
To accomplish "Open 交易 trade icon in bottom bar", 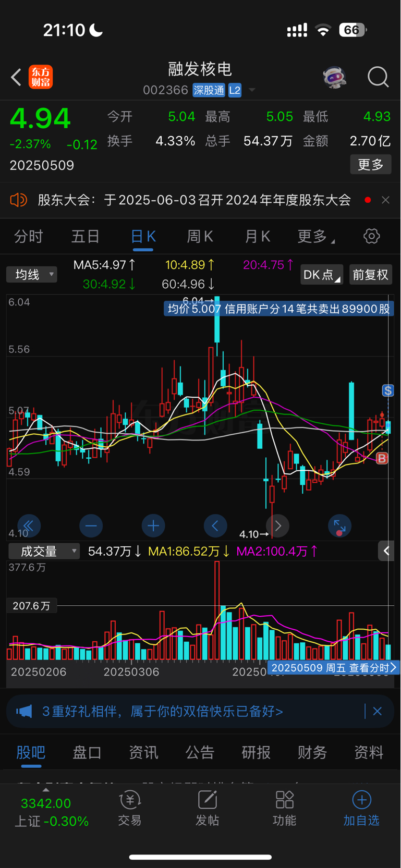I will pos(130,809).
